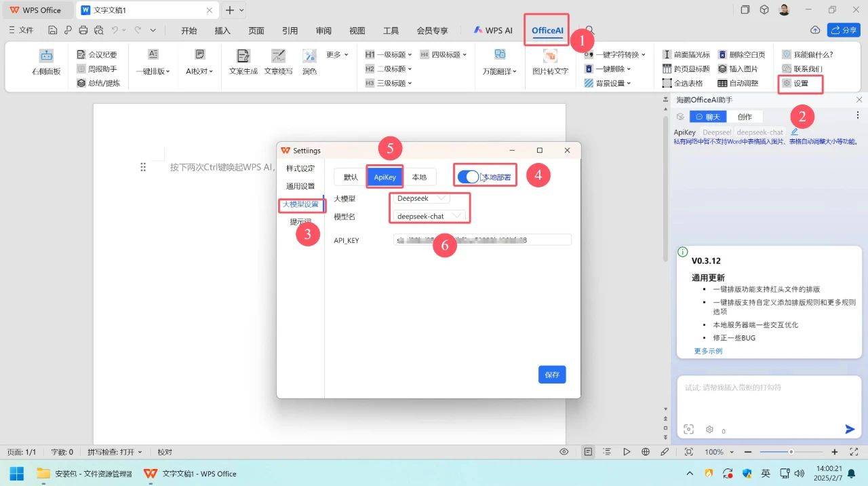Switch to the OfficeAI ribbon tab
This screenshot has width=868, height=486.
point(547,31)
